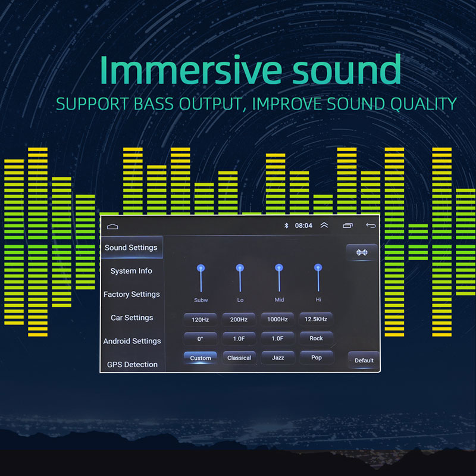This screenshot has height=476, width=476.
Task: Tap the Bluetooth status icon
Action: 285,226
